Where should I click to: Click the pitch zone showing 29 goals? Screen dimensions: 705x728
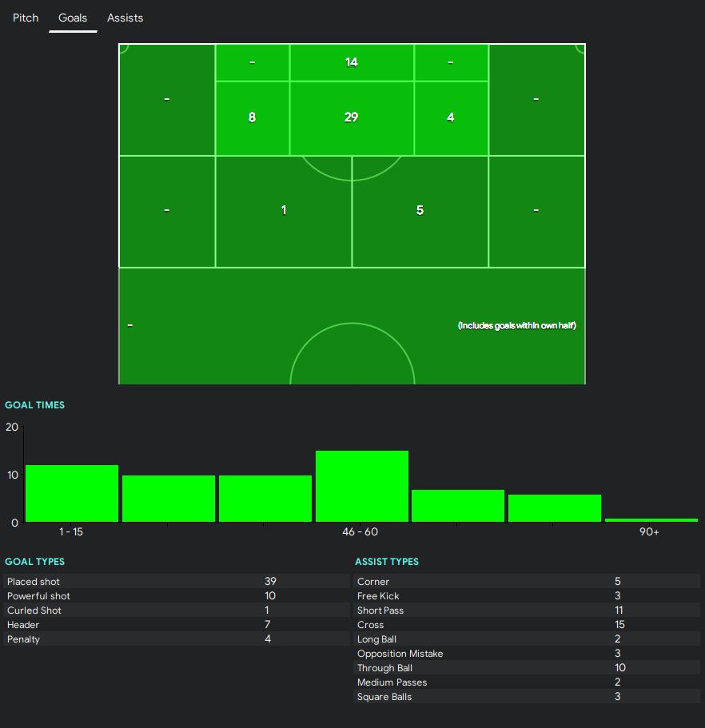pyautogui.click(x=351, y=117)
